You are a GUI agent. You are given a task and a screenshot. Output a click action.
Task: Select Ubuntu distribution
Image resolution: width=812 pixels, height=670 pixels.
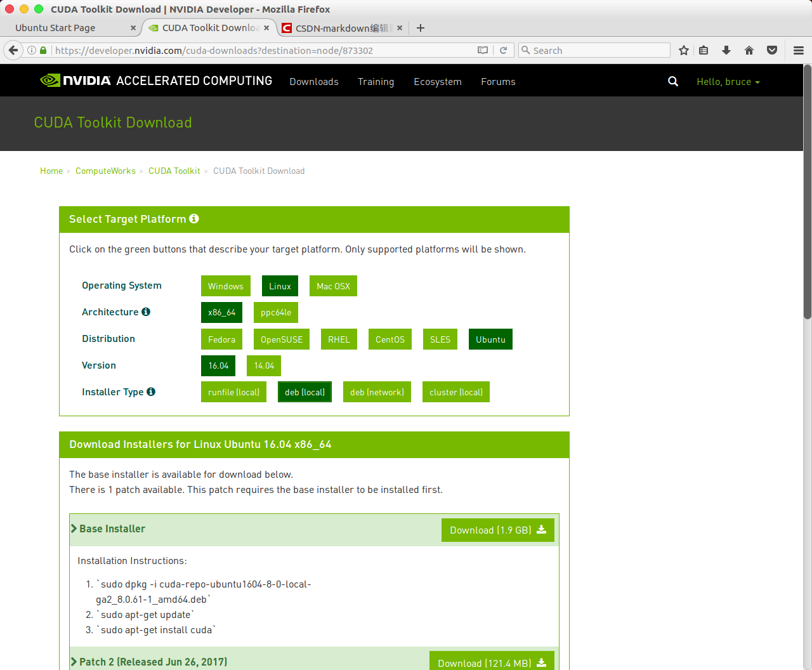pos(490,339)
